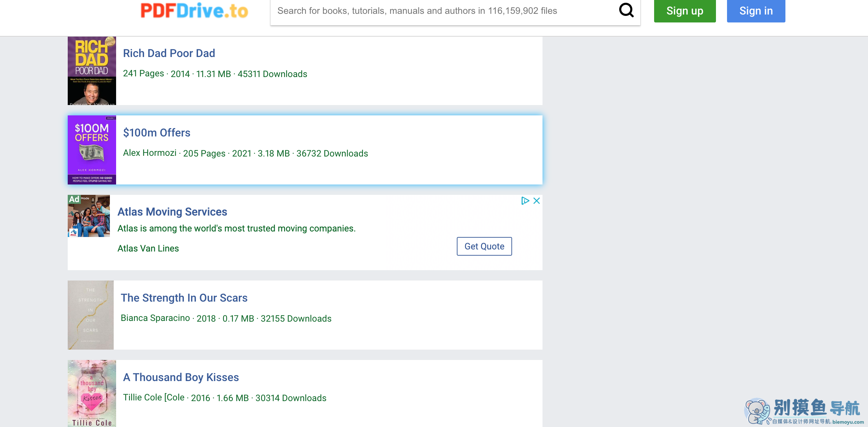Open A Thousand Boy Kisses title link
The height and width of the screenshot is (427, 868).
tap(181, 377)
